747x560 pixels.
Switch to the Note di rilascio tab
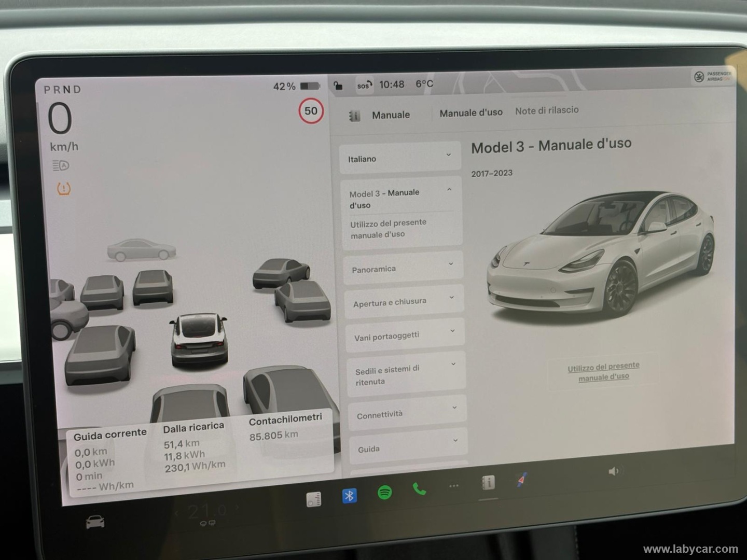coord(547,110)
